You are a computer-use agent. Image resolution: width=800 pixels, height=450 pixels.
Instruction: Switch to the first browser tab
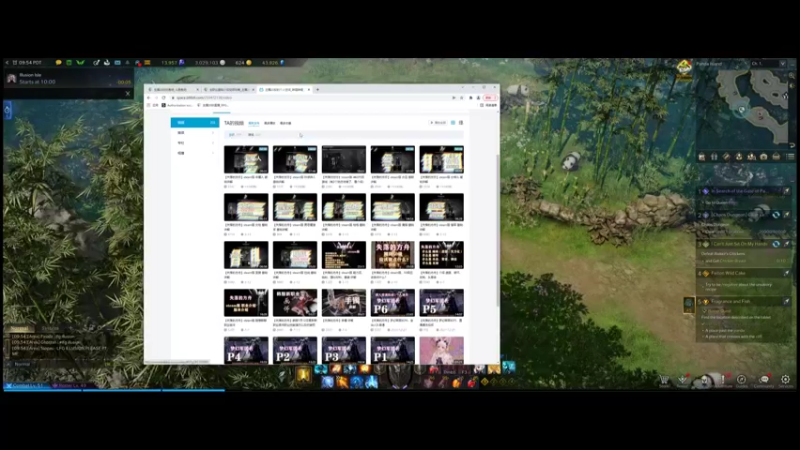172,89
